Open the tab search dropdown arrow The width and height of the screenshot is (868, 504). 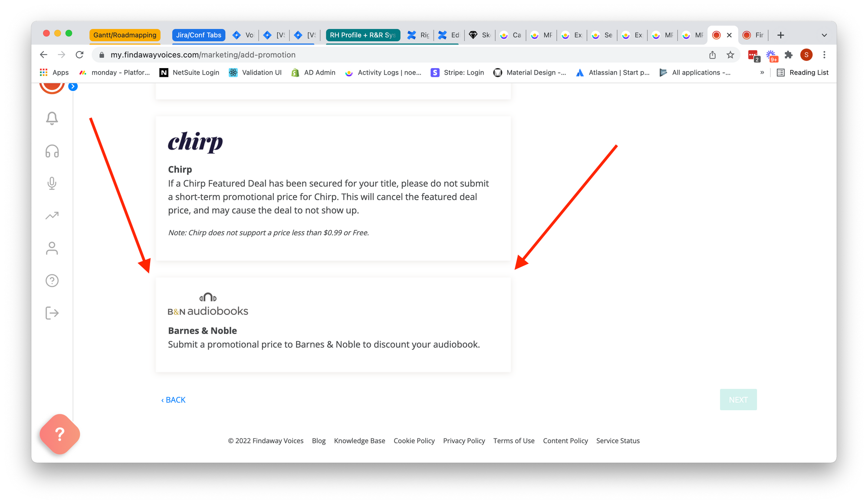[x=824, y=35]
